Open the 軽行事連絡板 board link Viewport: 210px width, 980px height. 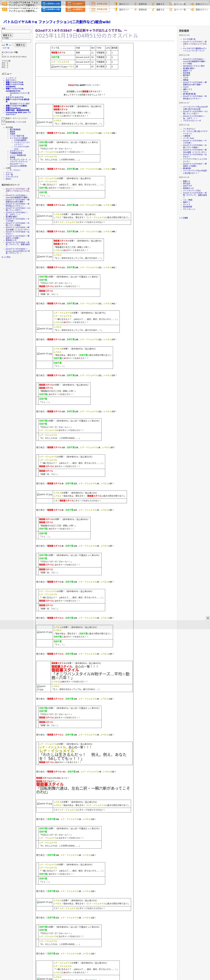[15, 129]
